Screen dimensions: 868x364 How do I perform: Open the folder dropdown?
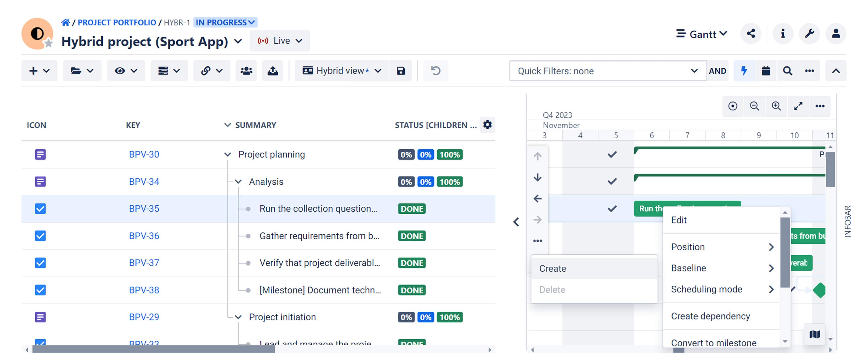82,71
